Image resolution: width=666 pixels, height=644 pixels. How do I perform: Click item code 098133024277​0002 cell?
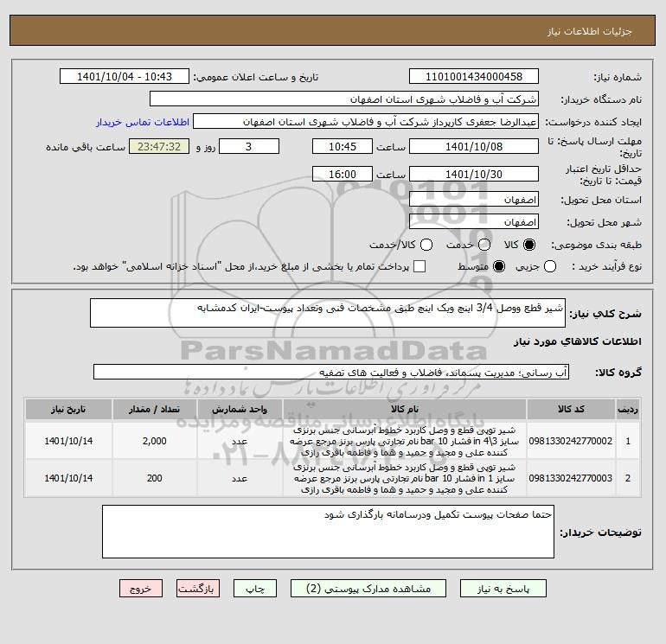coord(571,441)
